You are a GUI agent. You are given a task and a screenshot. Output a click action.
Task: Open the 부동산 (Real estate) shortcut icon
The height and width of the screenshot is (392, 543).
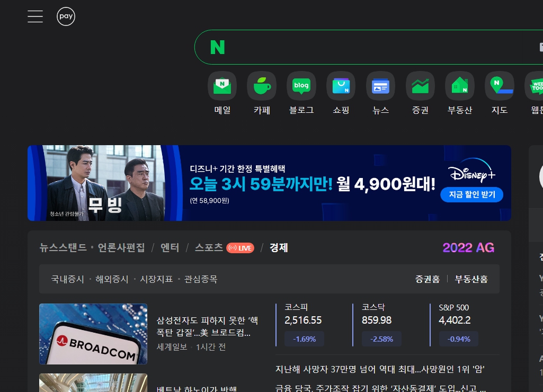pos(459,86)
